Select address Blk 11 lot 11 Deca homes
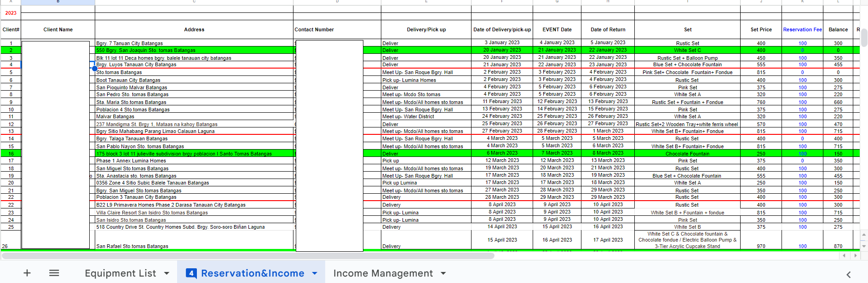The height and width of the screenshot is (283, 868). [x=194, y=58]
